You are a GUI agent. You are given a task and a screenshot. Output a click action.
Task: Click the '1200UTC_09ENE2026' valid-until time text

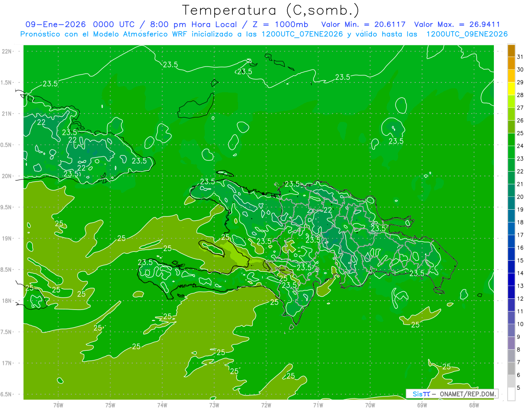(467, 34)
